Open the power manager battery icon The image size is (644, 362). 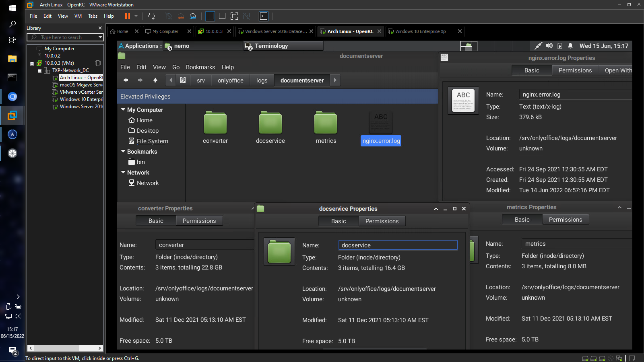(x=560, y=46)
